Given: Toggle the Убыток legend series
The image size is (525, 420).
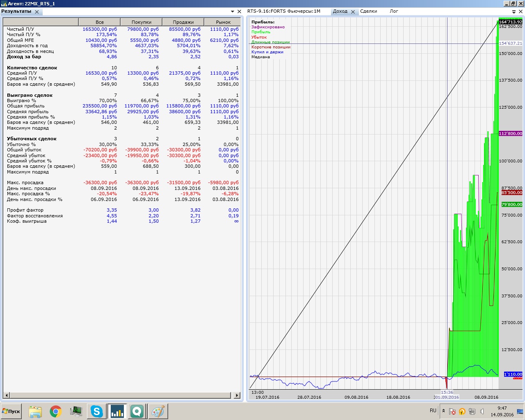Looking at the screenshot, I should (259, 37).
